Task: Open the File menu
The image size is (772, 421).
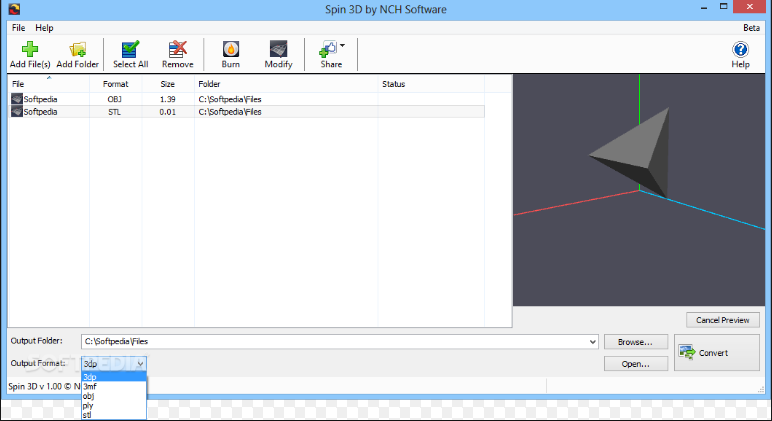Action: pos(18,28)
